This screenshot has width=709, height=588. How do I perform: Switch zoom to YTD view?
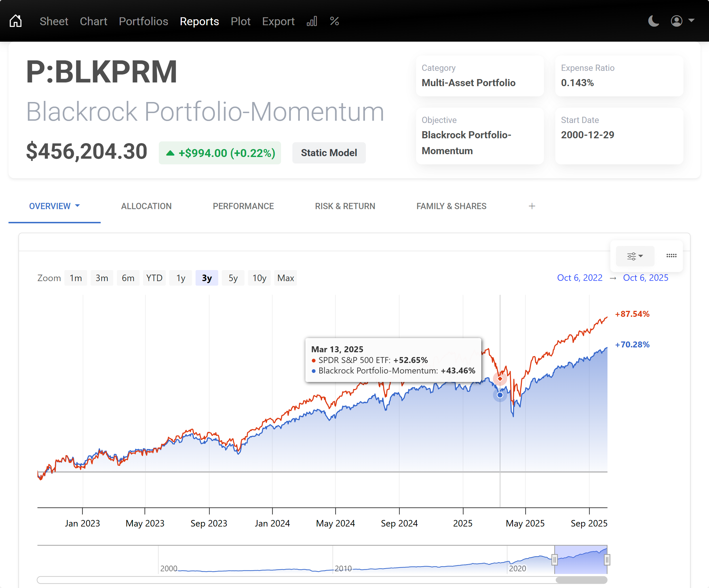point(154,278)
